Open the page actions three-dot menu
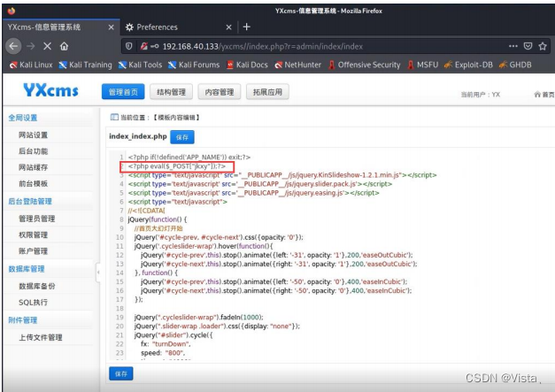This screenshot has height=392, width=555. point(513,46)
